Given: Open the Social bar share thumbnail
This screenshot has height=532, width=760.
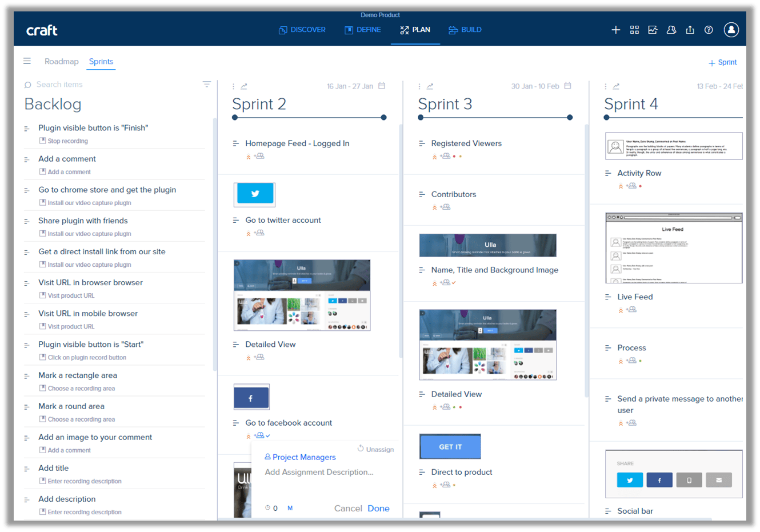Looking at the screenshot, I should pyautogui.click(x=674, y=474).
